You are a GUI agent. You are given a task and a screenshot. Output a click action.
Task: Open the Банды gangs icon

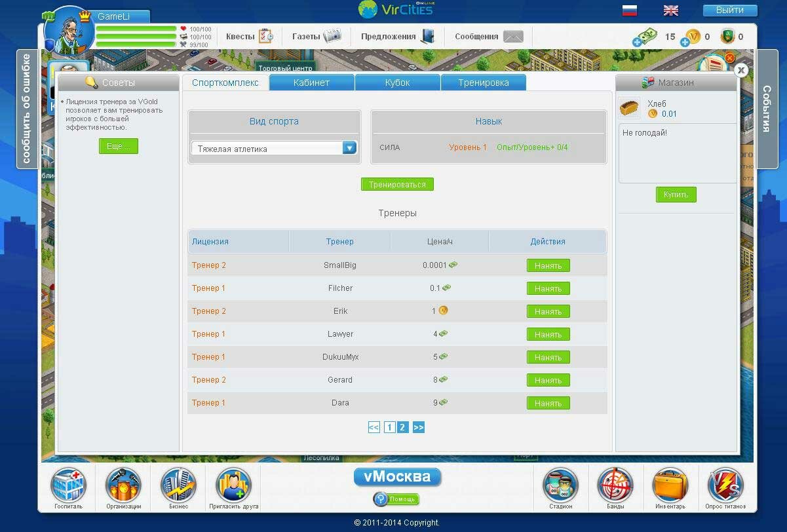click(615, 486)
